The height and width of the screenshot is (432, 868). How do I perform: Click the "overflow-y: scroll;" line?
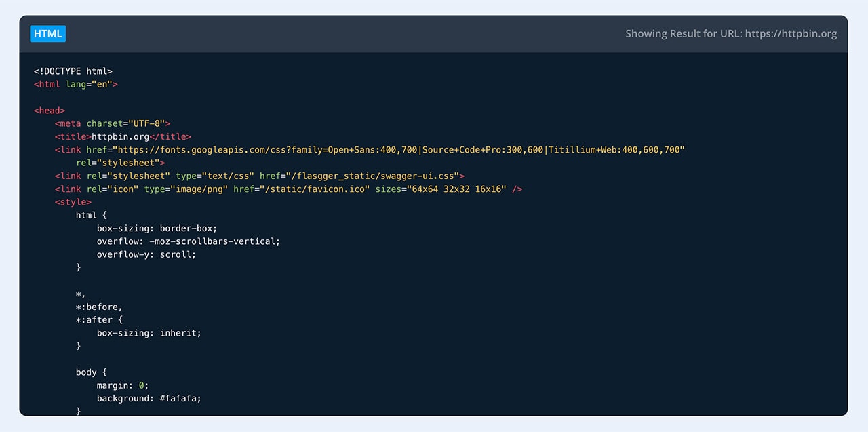click(x=146, y=254)
